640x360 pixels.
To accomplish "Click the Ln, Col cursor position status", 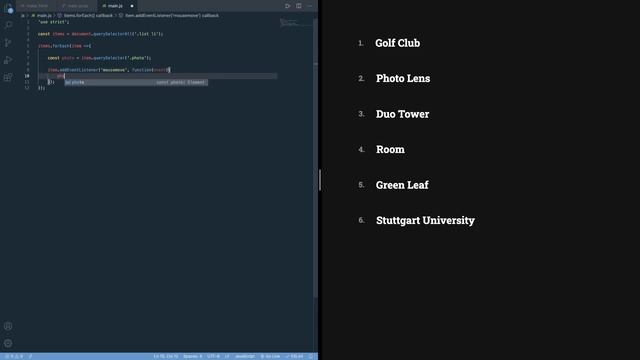I will pos(166,356).
